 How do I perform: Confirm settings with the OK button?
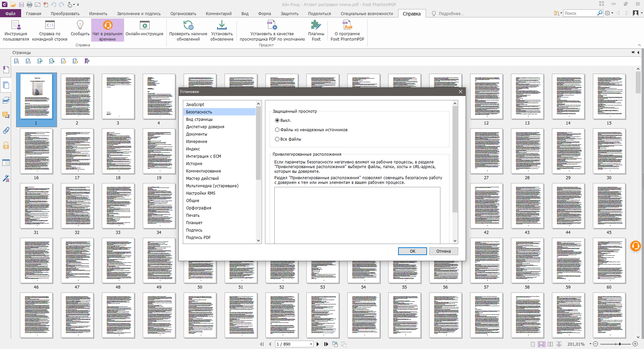(x=412, y=251)
